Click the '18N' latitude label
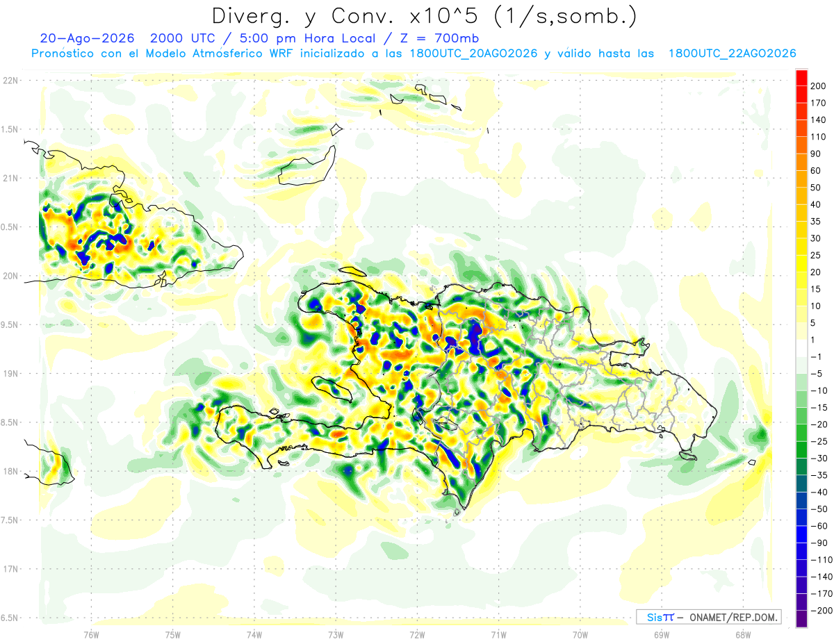 pos(10,471)
